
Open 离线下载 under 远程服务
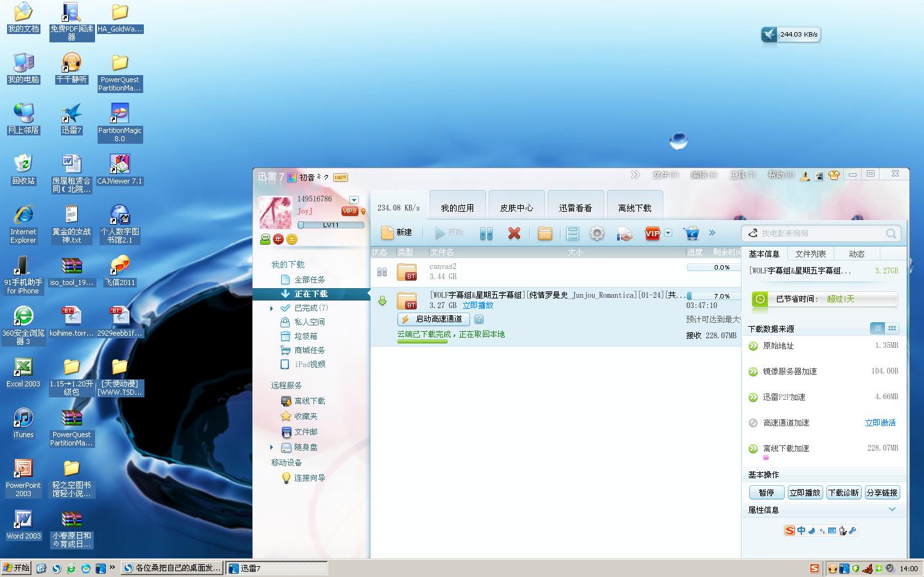(309, 401)
